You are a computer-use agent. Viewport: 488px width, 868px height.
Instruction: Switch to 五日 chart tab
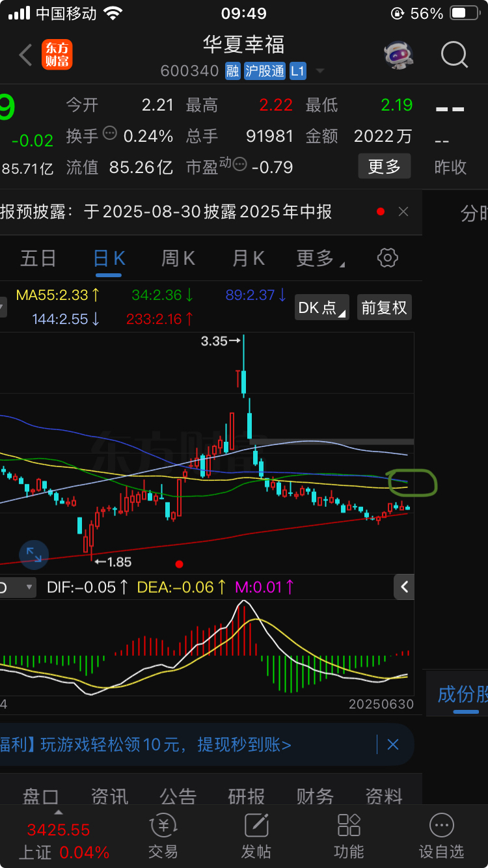[38, 258]
